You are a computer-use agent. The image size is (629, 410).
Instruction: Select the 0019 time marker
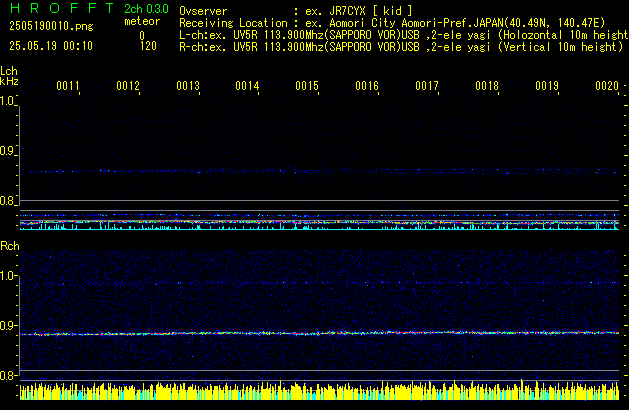tap(547, 86)
